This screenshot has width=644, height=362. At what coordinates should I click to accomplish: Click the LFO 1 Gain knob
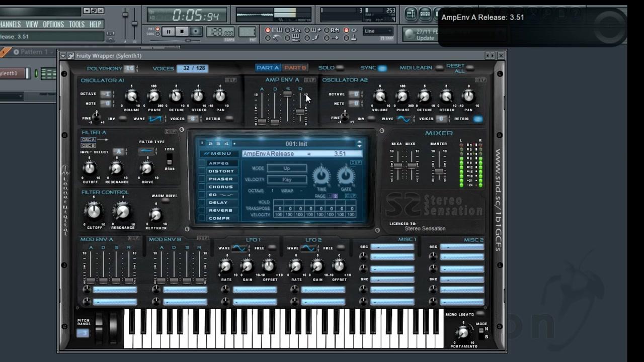[x=247, y=266]
